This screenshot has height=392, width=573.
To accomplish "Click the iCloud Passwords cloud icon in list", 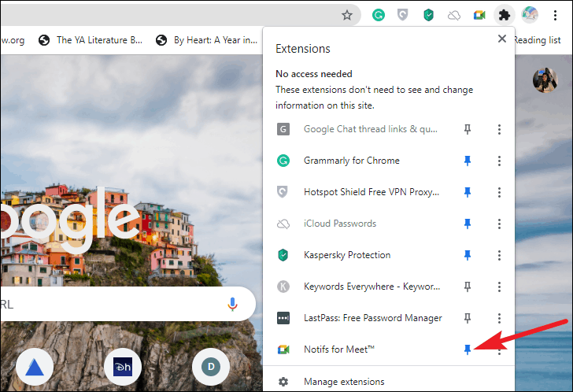I will [283, 224].
